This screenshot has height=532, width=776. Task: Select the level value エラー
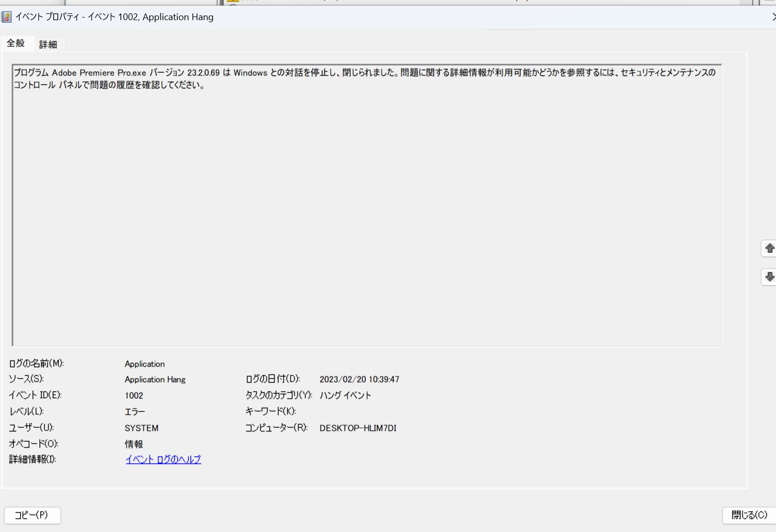[135, 412]
